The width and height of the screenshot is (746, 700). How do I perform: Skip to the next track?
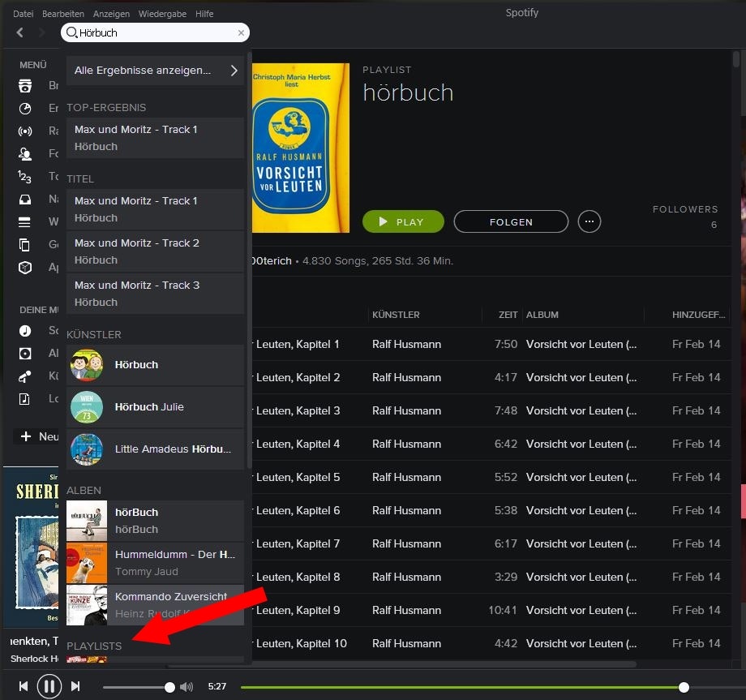tap(75, 686)
